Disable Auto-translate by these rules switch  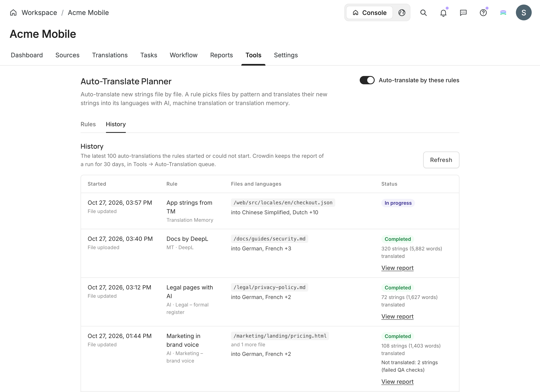367,80
